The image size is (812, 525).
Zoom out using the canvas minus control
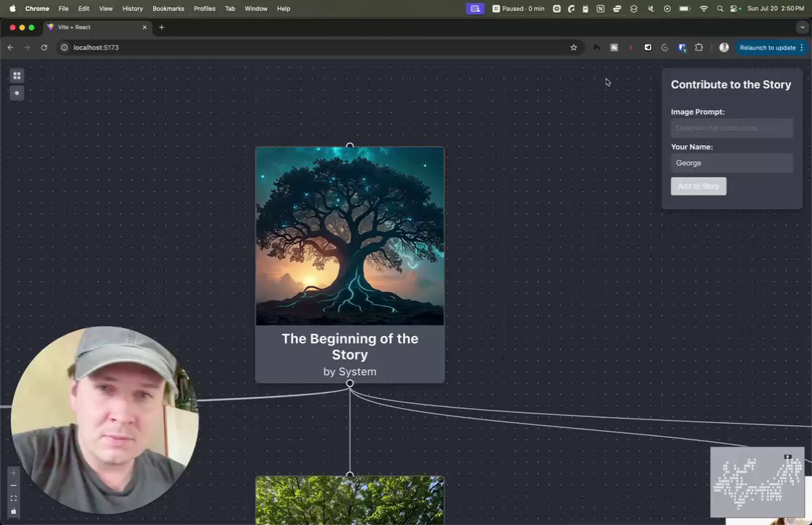[13, 486]
